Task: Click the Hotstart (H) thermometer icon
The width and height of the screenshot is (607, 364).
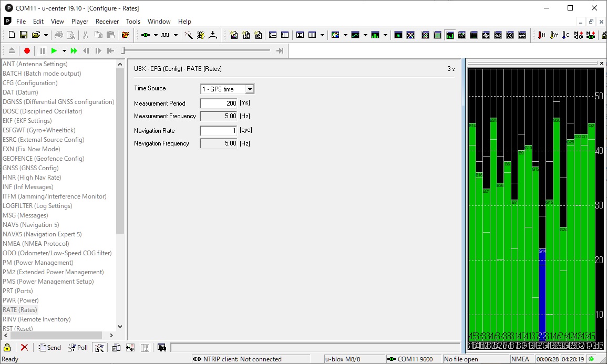Action: 541,35
